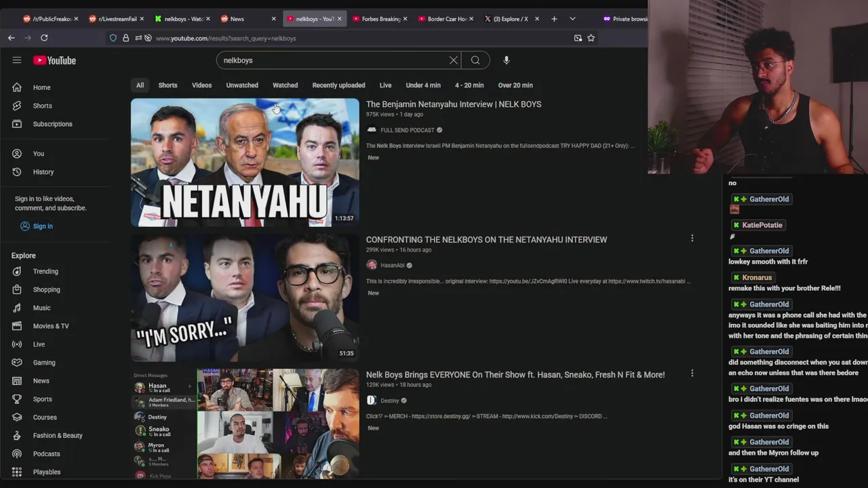Click the Sign in button
Image resolution: width=868 pixels, height=488 pixels.
click(37, 226)
